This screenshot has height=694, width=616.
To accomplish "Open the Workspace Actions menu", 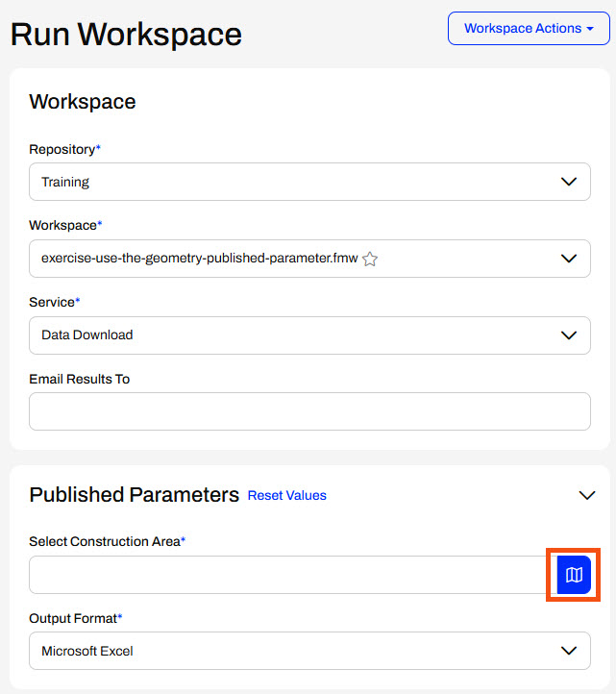I will tap(529, 29).
